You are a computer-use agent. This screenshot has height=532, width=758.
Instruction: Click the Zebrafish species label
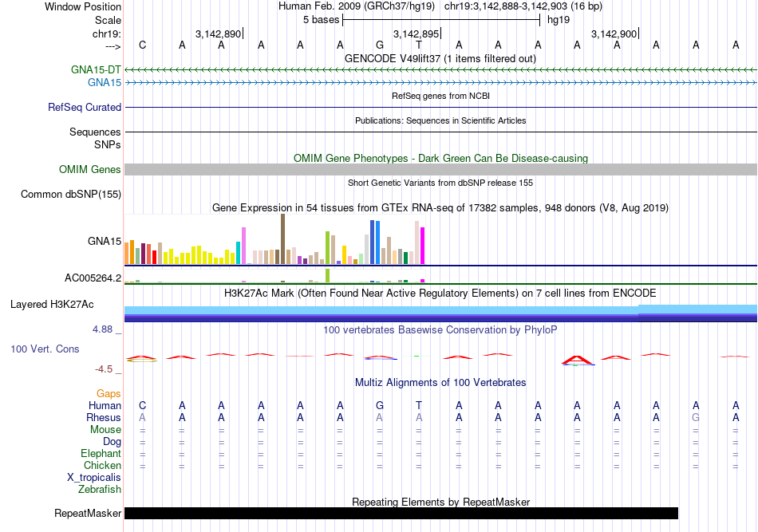click(x=100, y=490)
